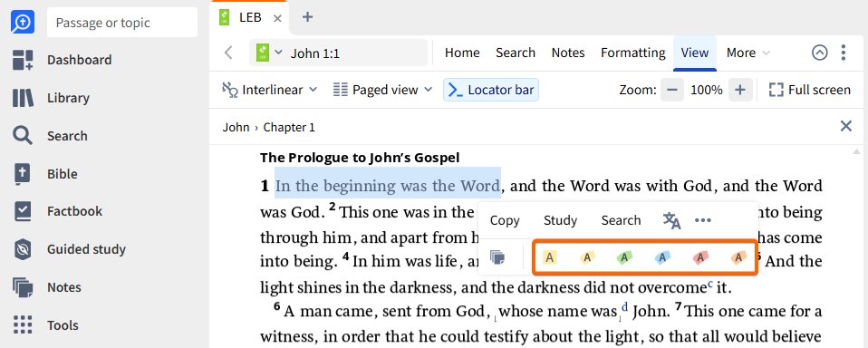The width and height of the screenshot is (868, 348).
Task: Open footnote c after overcome
Action: point(710,285)
